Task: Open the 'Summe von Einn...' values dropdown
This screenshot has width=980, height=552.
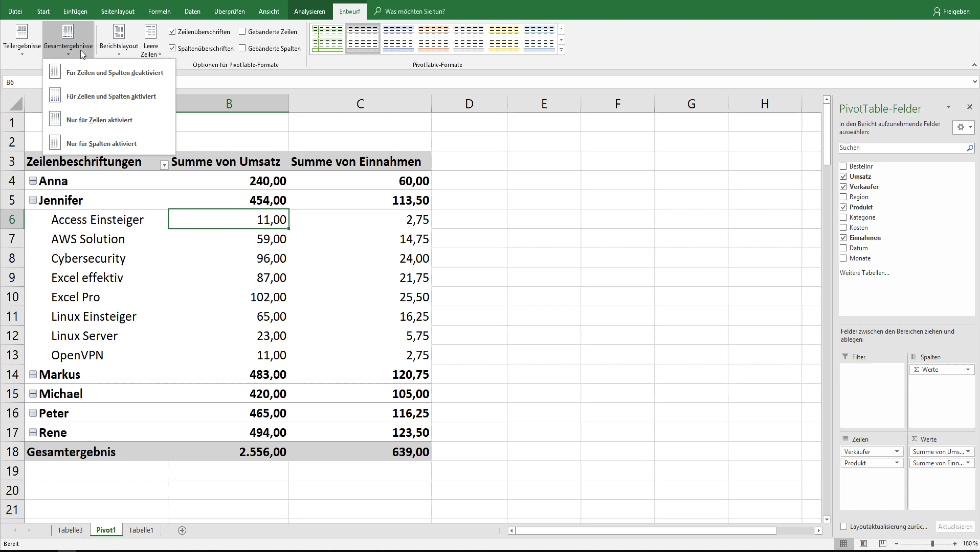Action: coord(968,463)
